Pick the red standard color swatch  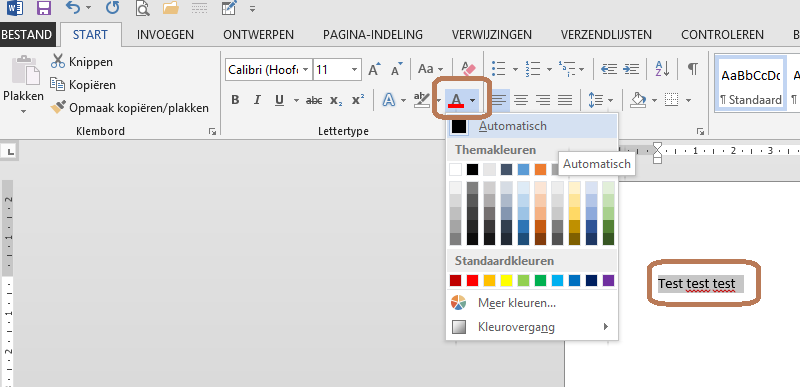[x=472, y=280]
